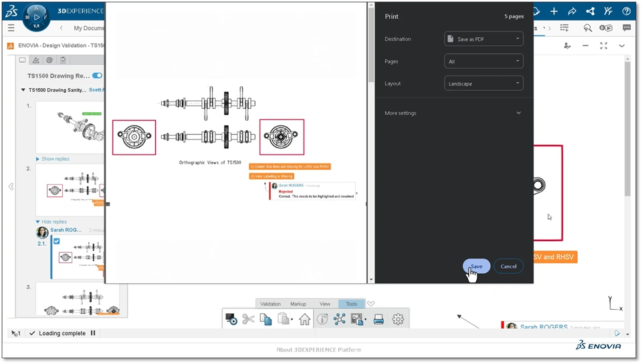The width and height of the screenshot is (642, 364).
Task: Open the Paste options dropdown arrow
Action: tap(292, 320)
